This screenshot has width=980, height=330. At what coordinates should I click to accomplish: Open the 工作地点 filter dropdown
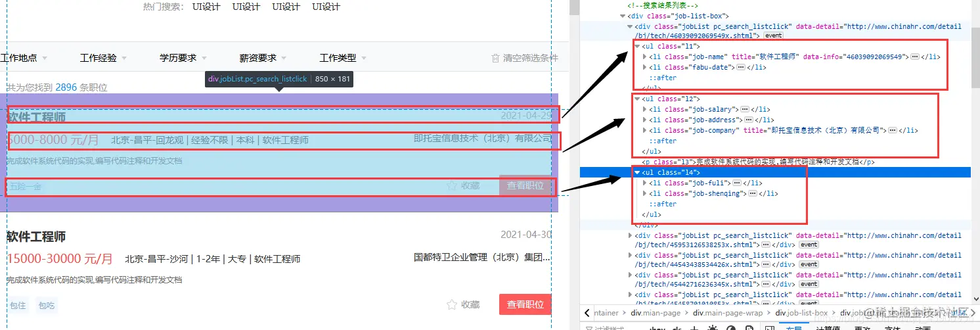24,58
